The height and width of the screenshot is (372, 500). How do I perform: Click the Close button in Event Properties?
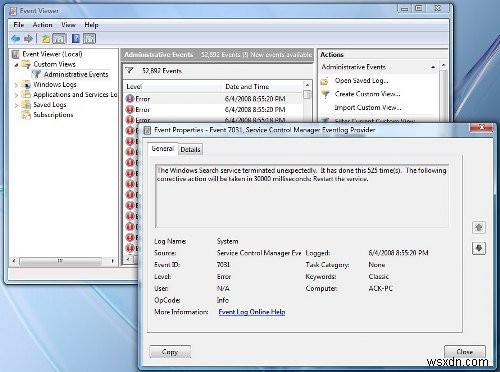(465, 352)
